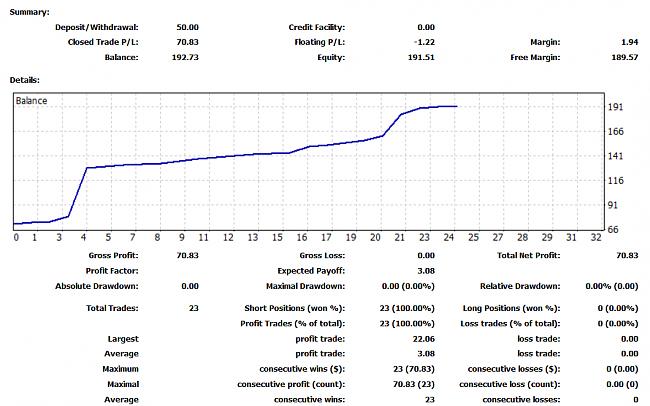This screenshot has width=650, height=406.
Task: Click trade number 24 on horizontal axis
Action: tap(449, 238)
